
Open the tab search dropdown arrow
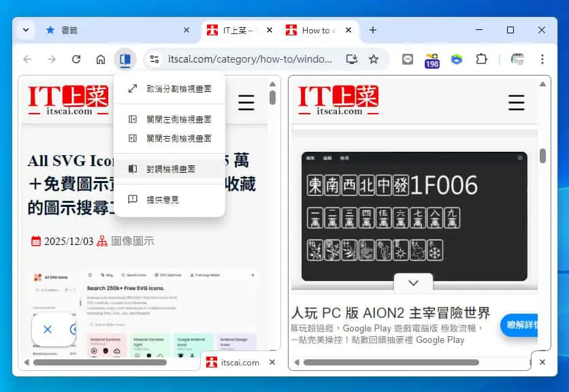26,30
